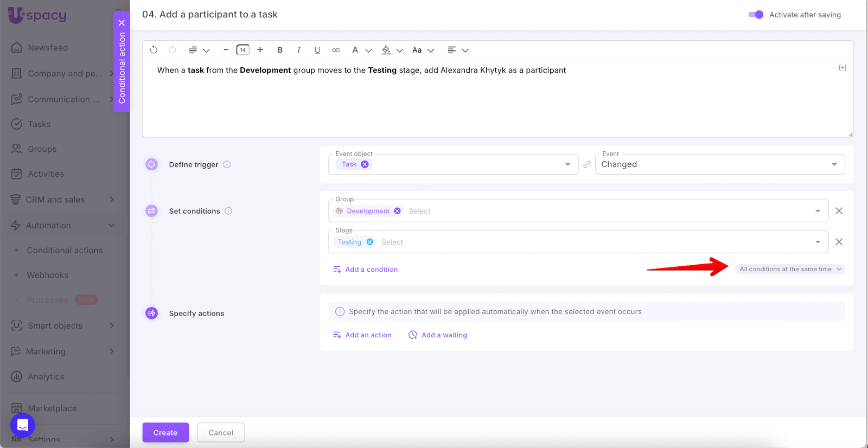Apply underline formatting in the toolbar
This screenshot has height=448, width=868.
pos(317,50)
